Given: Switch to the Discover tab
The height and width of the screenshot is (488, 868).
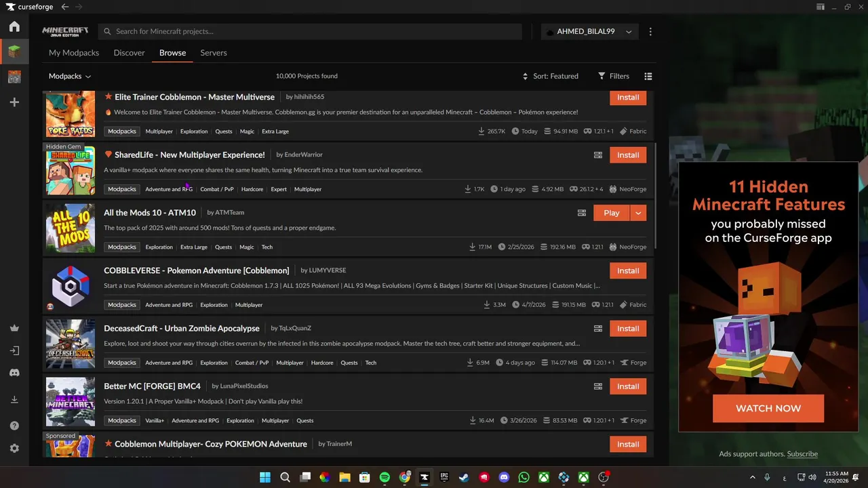Looking at the screenshot, I should pyautogui.click(x=129, y=53).
